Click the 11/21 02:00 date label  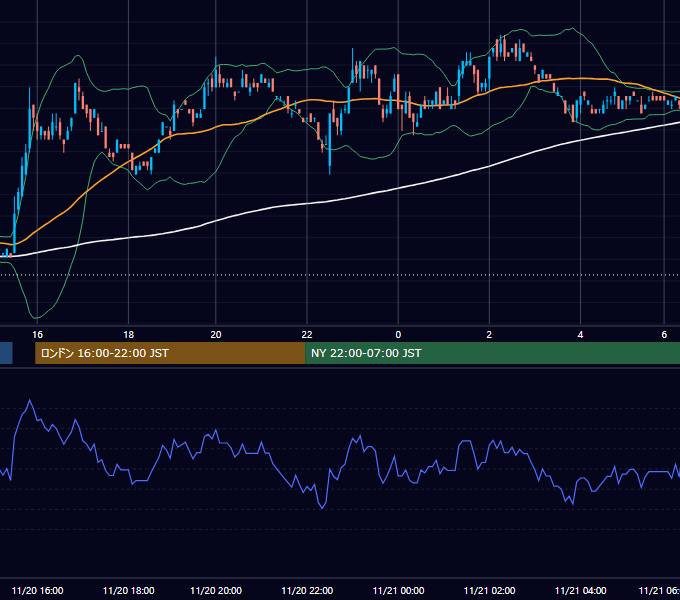pos(489,590)
